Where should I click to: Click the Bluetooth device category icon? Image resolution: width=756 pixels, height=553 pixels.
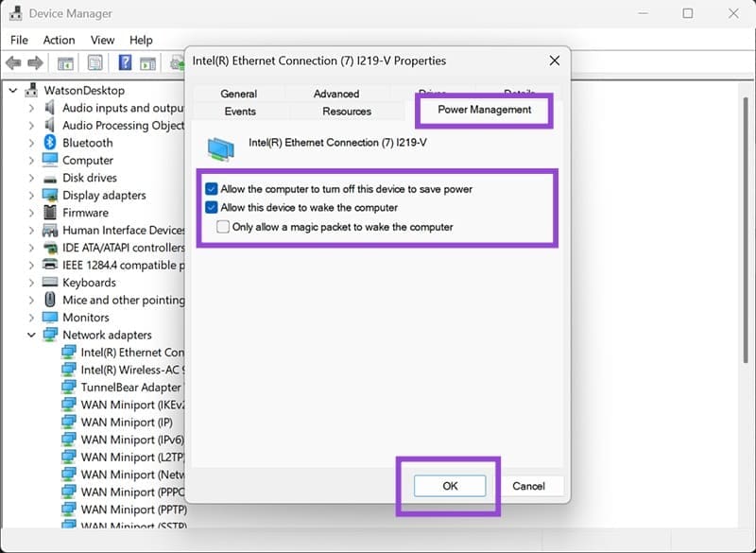point(50,142)
